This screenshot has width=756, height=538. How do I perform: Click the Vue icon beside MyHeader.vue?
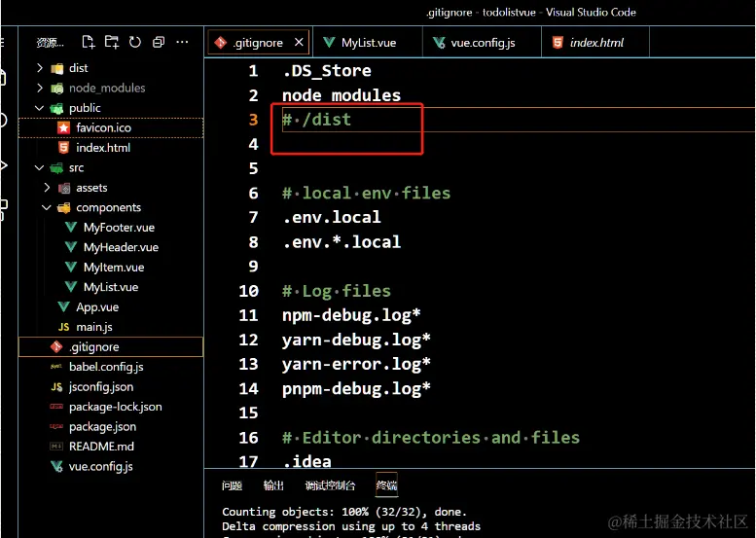[71, 247]
